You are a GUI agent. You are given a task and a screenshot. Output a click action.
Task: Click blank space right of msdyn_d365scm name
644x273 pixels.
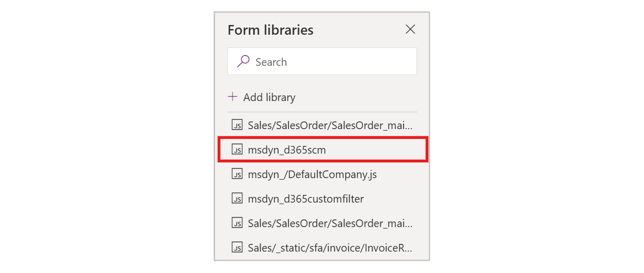(x=378, y=150)
